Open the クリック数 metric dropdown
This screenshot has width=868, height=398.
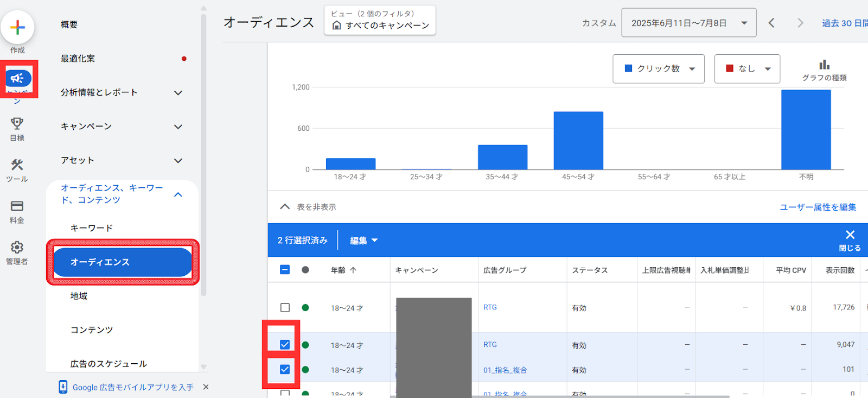pyautogui.click(x=659, y=68)
